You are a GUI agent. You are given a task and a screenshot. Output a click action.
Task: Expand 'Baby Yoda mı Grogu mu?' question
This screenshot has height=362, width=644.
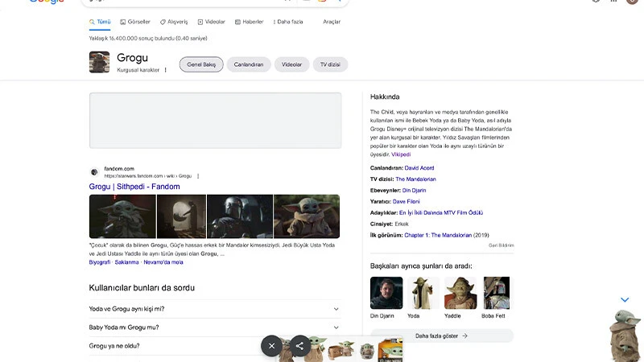tap(214, 327)
